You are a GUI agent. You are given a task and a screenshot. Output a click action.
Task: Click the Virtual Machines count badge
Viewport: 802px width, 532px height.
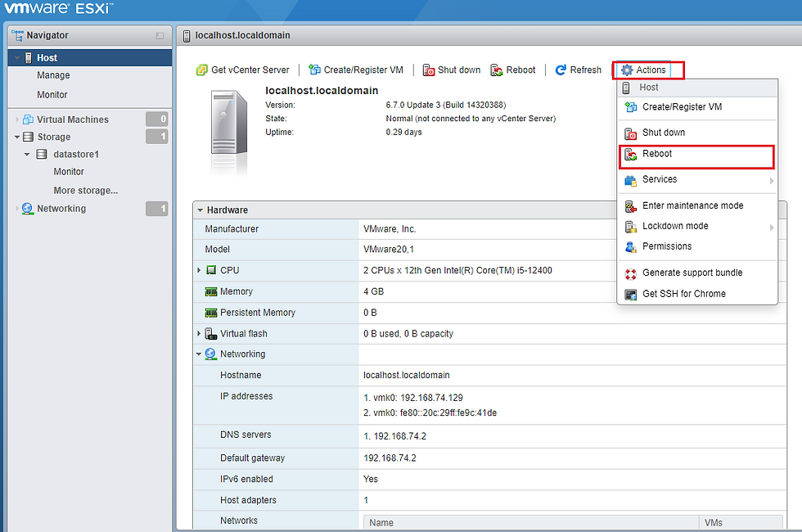pos(157,119)
